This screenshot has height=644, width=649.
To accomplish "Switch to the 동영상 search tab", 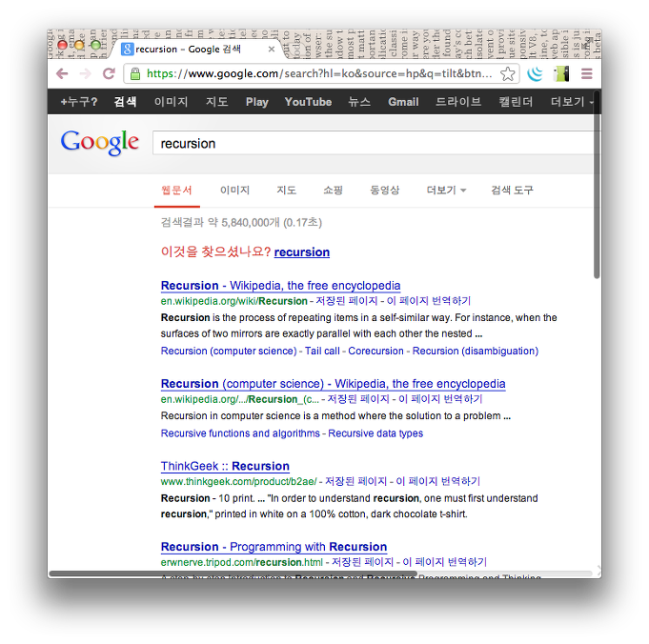I will 384,191.
